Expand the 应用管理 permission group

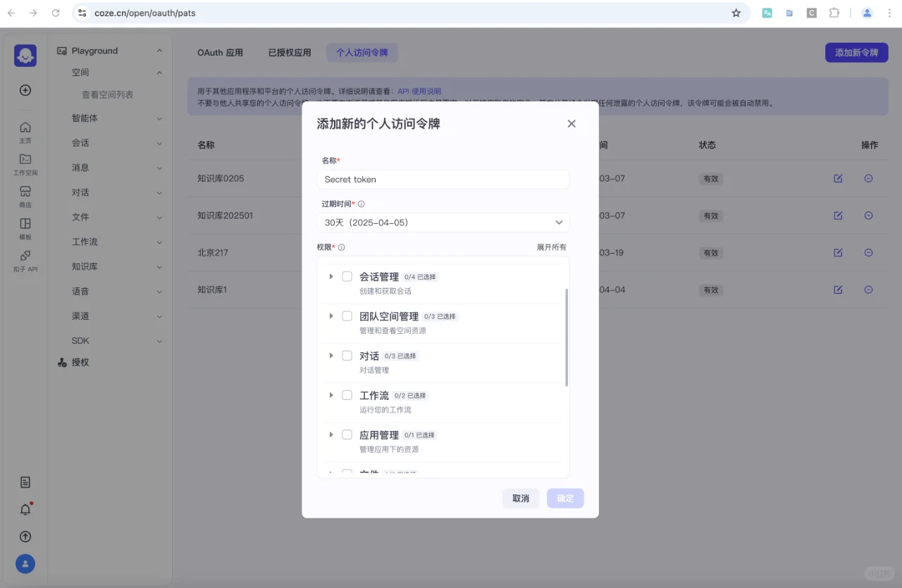(x=331, y=434)
